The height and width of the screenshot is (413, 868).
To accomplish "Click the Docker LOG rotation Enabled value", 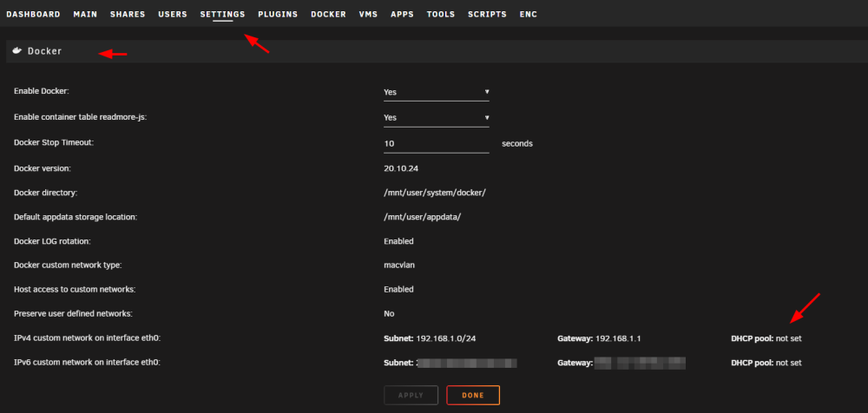I will [398, 241].
